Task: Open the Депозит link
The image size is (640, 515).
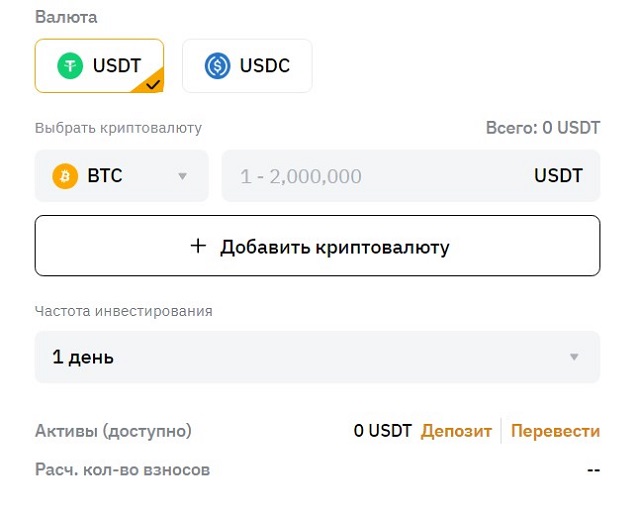Action: 456,431
